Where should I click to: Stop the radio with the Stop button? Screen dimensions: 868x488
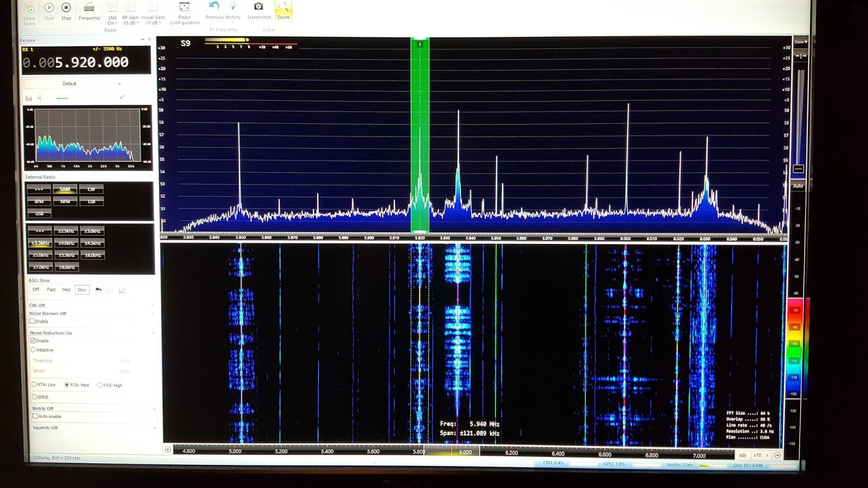point(66,12)
